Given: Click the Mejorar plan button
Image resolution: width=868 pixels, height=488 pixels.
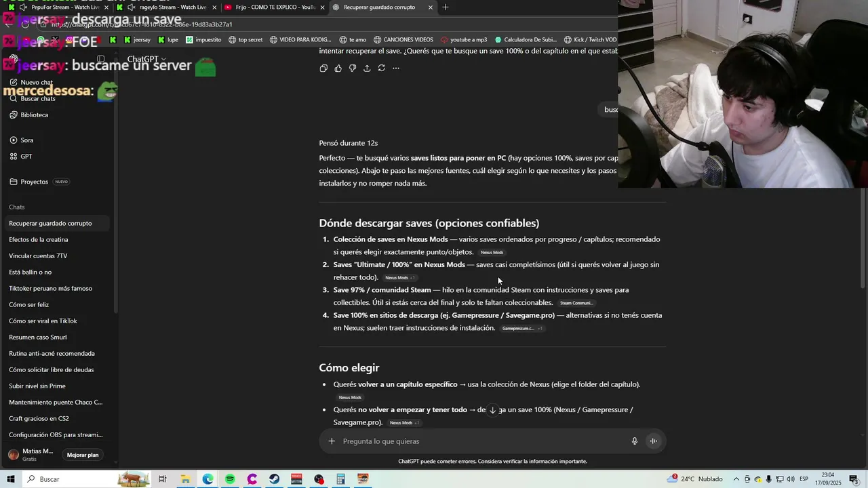Looking at the screenshot, I should point(83,455).
